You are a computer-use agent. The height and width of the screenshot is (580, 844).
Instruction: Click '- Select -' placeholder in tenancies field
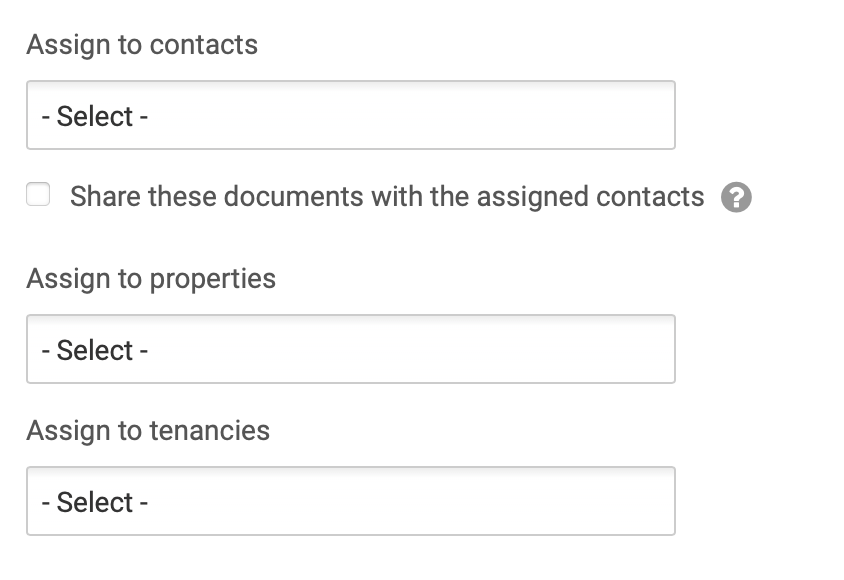[95, 502]
